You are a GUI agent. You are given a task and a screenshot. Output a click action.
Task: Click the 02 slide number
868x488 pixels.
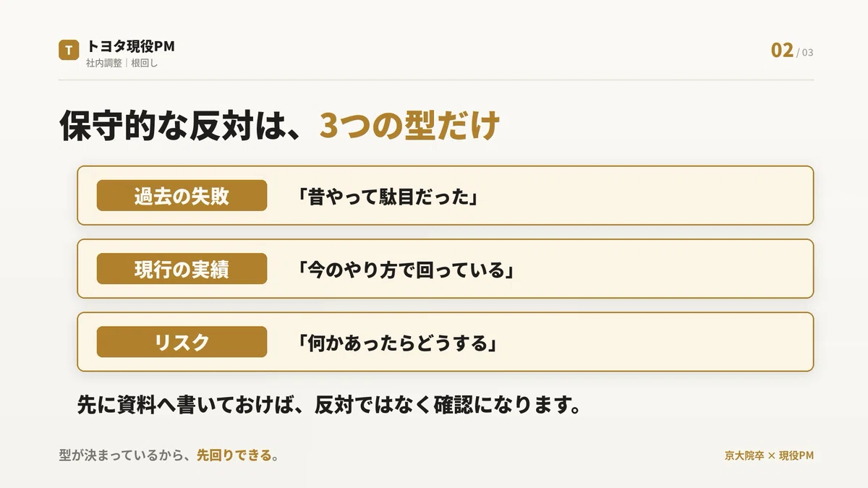pyautogui.click(x=782, y=50)
